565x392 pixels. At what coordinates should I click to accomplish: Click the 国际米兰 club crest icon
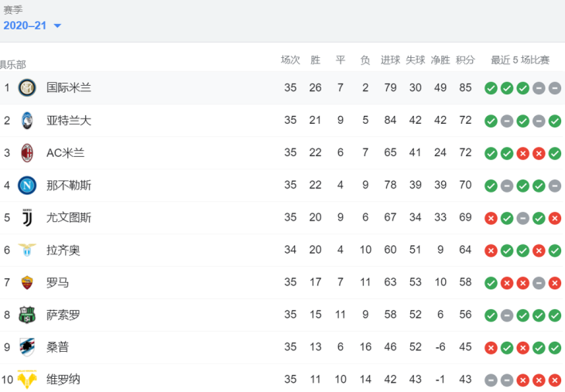(27, 87)
